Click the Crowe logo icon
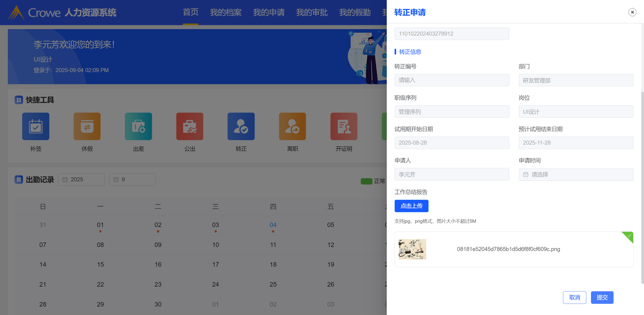Screen dimensions: 644x315 pyautogui.click(x=16, y=13)
